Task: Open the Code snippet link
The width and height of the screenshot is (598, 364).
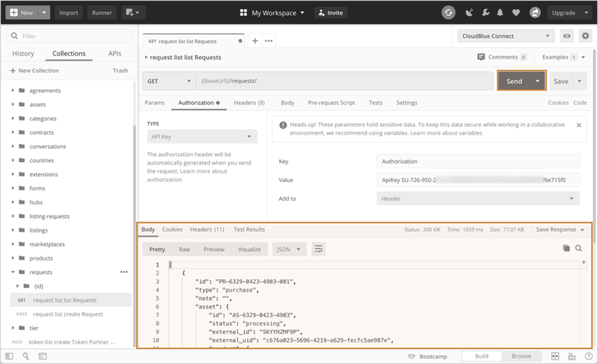Action: click(x=580, y=103)
